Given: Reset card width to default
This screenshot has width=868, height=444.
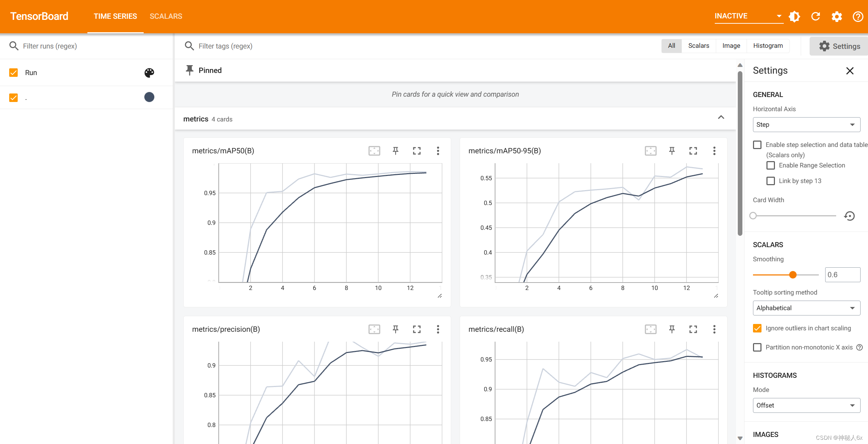Looking at the screenshot, I should [849, 216].
